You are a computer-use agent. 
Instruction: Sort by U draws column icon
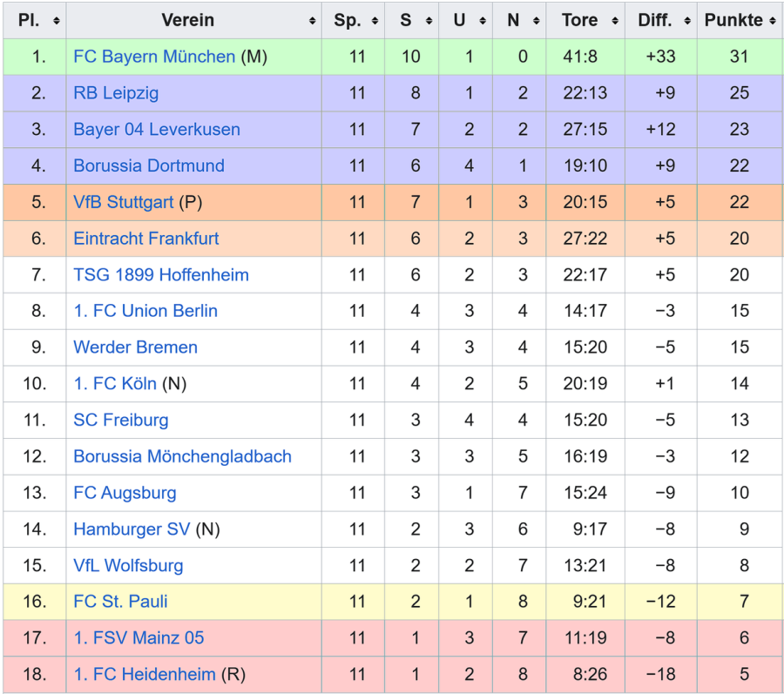pos(483,21)
